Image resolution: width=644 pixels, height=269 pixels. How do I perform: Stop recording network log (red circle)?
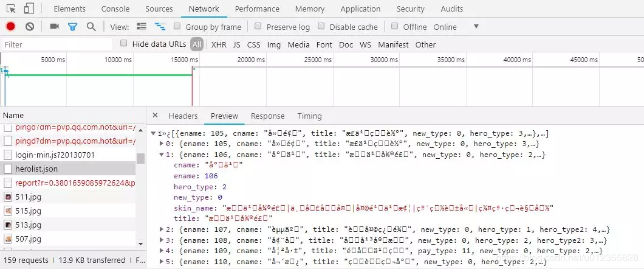pos(11,27)
